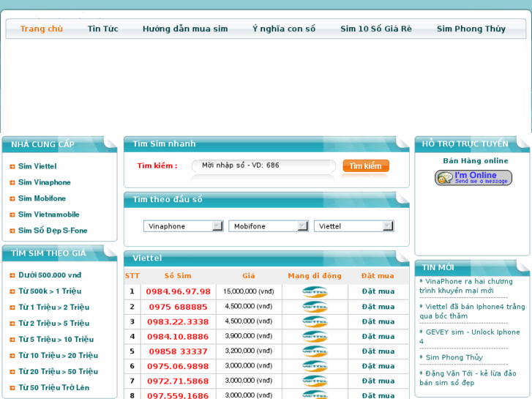Viewport: 532px width, 399px height.
Task: Open the Viettel prefix dropdown
Action: point(354,226)
